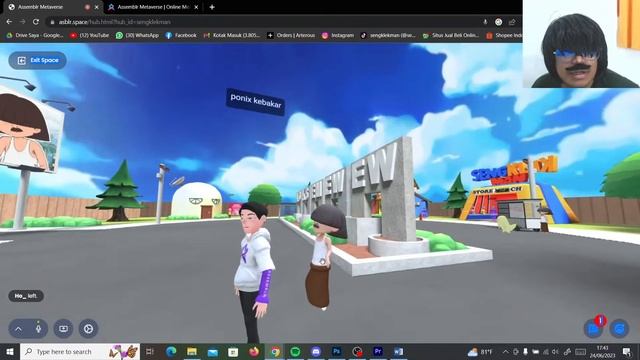Go forward in browser history
The height and width of the screenshot is (360, 640).
(x=22, y=22)
